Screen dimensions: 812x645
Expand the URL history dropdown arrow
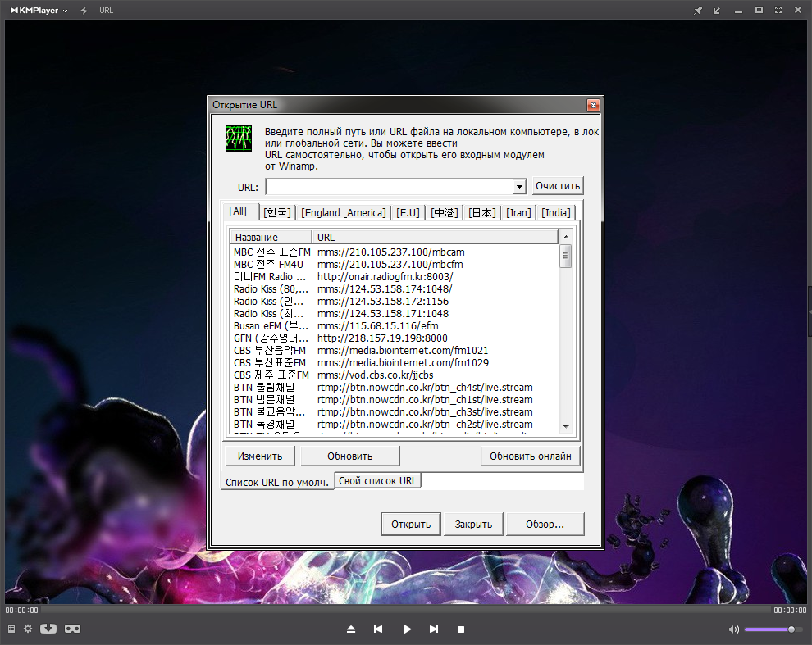click(519, 186)
